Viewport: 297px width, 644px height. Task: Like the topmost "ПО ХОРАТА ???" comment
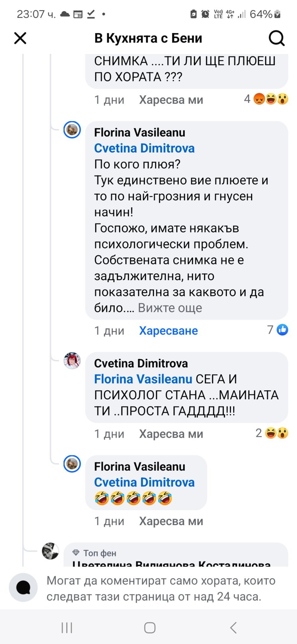pyautogui.click(x=171, y=100)
